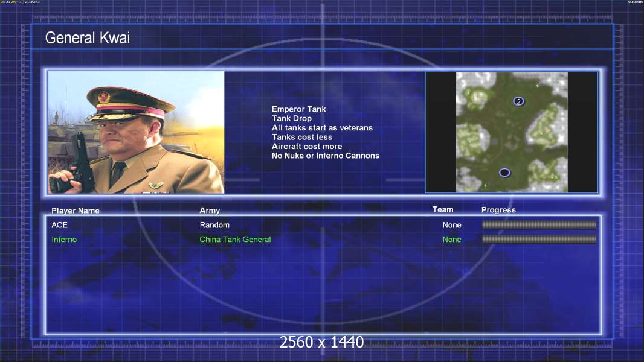644x362 pixels.
Task: Click the Team column header
Action: (x=443, y=209)
